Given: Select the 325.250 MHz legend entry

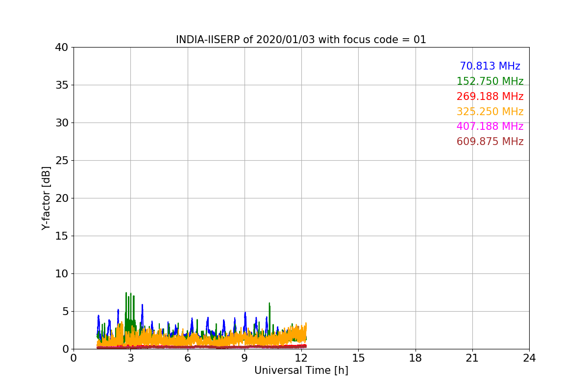Looking at the screenshot, I should click(x=490, y=112).
